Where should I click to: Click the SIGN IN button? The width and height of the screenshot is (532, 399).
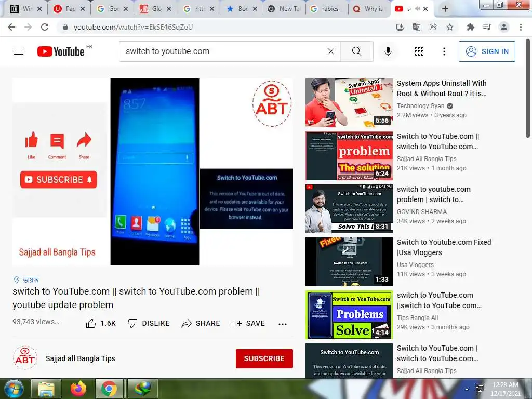487,51
